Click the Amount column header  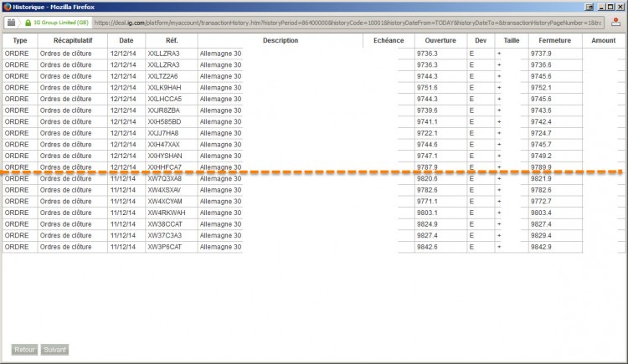tap(603, 40)
